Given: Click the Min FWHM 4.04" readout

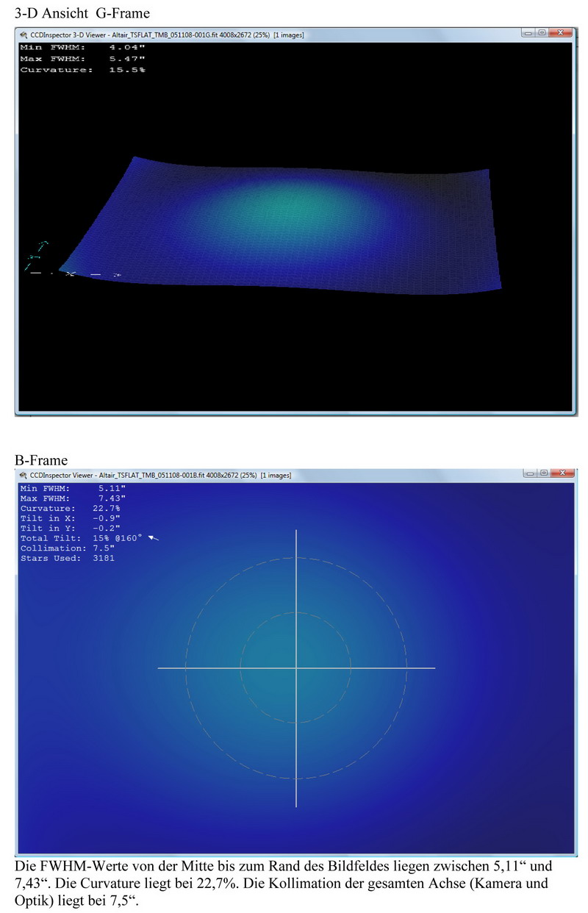Looking at the screenshot, I should [x=82, y=47].
